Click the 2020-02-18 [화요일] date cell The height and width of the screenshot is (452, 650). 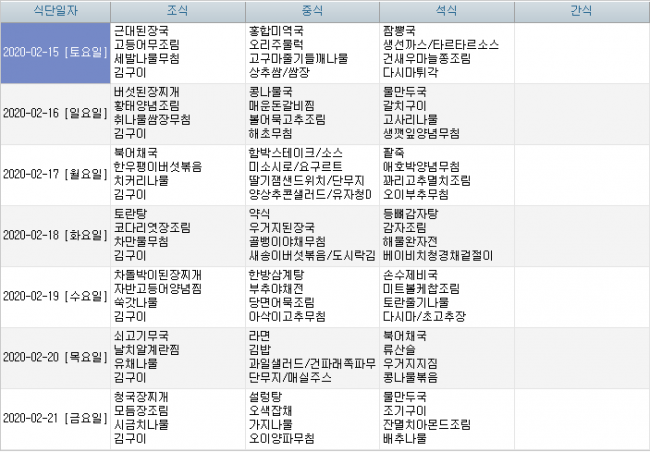(x=54, y=234)
